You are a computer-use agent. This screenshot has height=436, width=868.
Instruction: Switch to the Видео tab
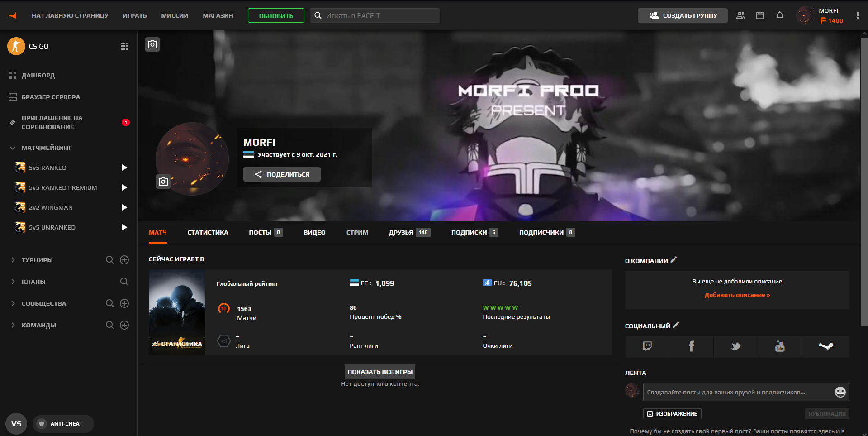point(314,232)
